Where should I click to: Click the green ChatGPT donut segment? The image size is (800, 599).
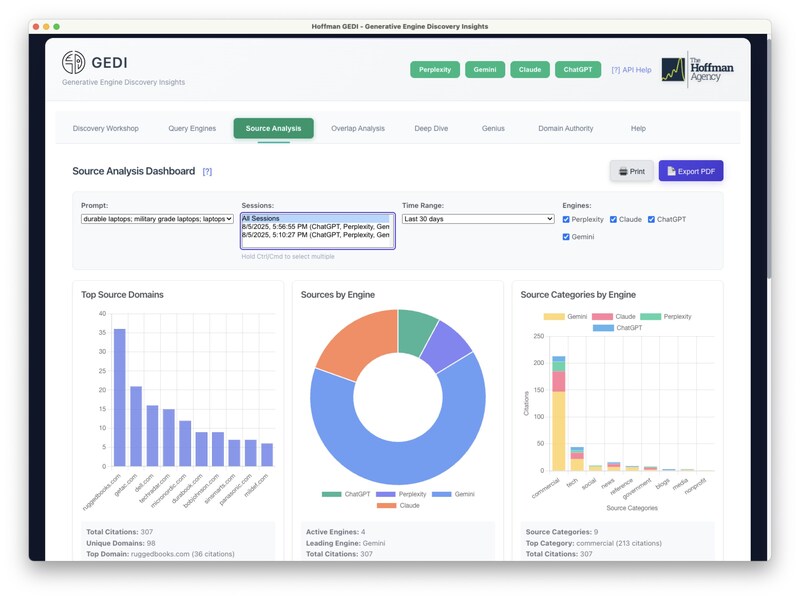(x=414, y=332)
